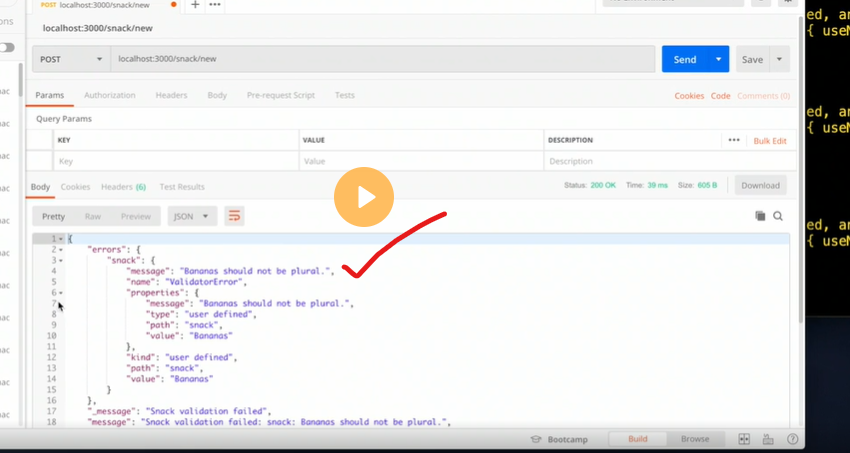This screenshot has width=850, height=453.
Task: Collapse the "properties" node on line 6
Action: [60, 293]
